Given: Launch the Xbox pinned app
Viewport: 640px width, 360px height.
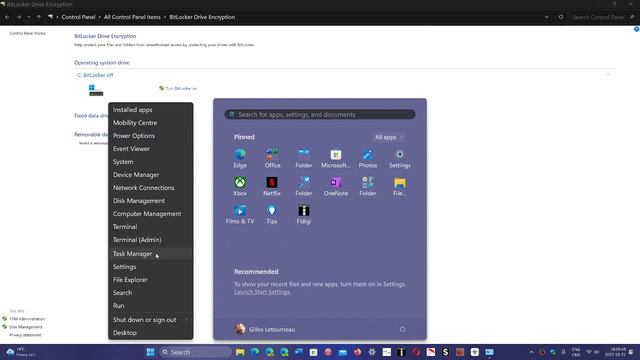Looking at the screenshot, I should 240,187.
